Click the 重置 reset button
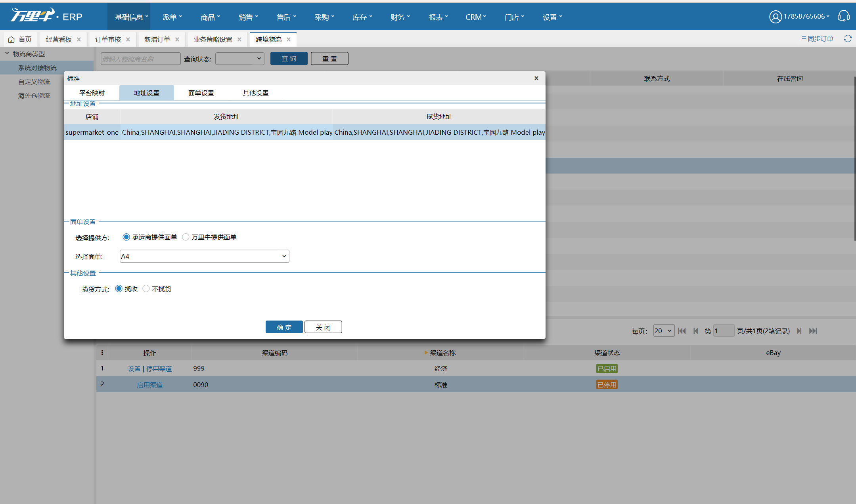This screenshot has width=856, height=504. (329, 59)
